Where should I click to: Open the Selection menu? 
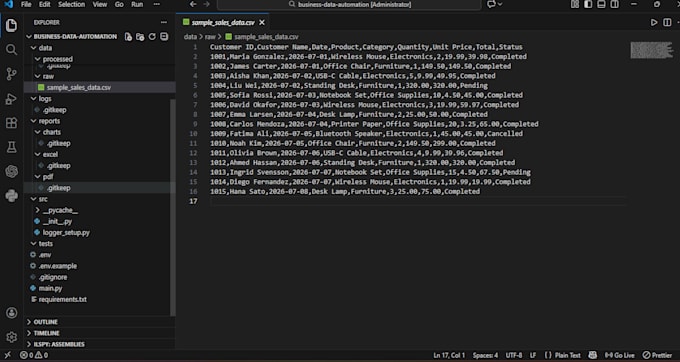[x=72, y=4]
